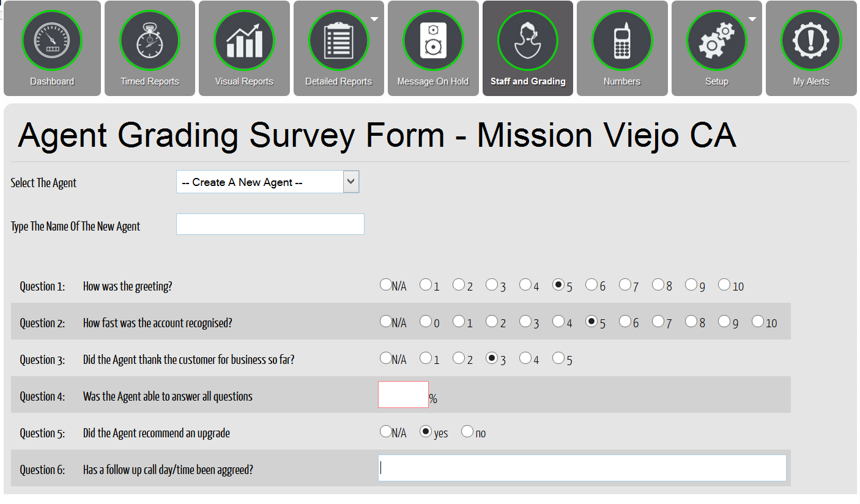The image size is (860, 504).
Task: Expand the Select The Agent dropdown
Action: tap(350, 182)
